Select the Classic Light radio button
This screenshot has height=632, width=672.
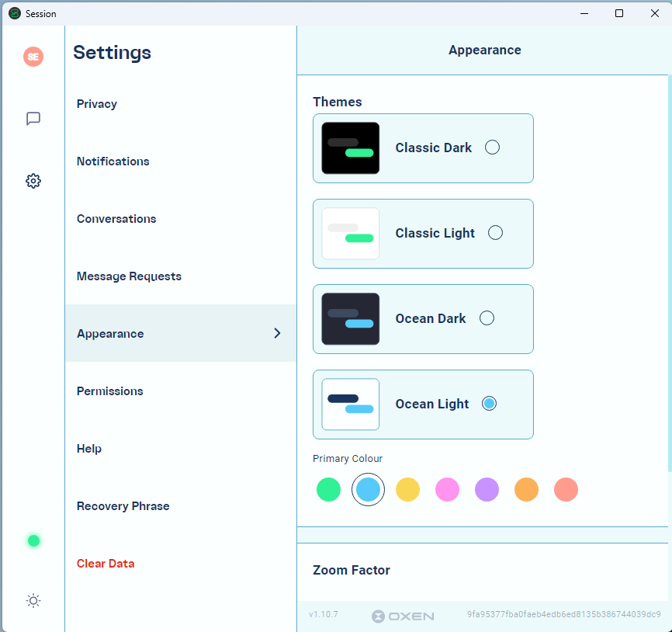point(495,232)
